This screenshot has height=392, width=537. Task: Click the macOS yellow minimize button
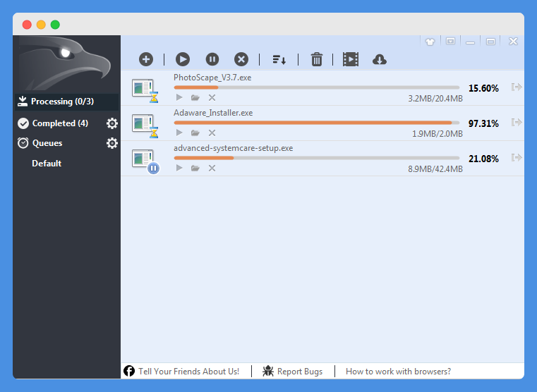pos(41,25)
